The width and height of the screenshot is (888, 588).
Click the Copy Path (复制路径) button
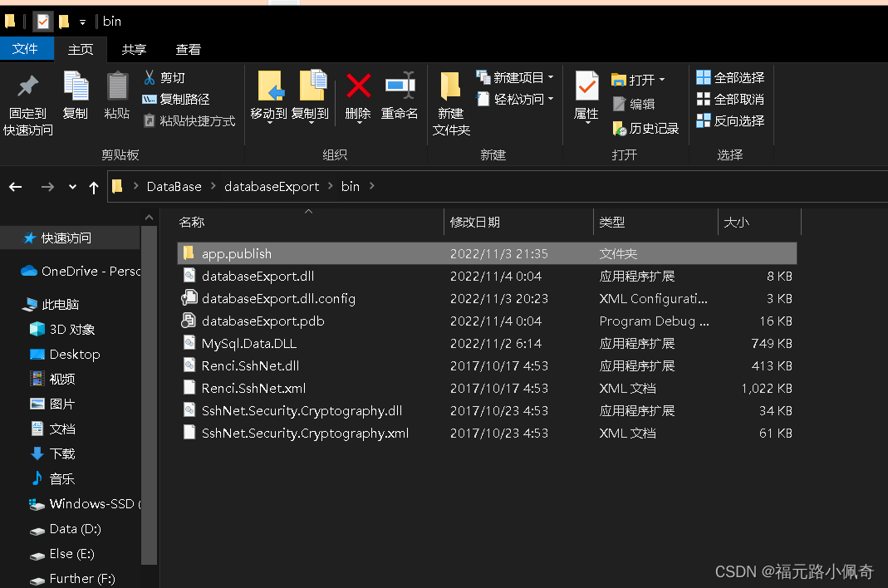pos(176,99)
